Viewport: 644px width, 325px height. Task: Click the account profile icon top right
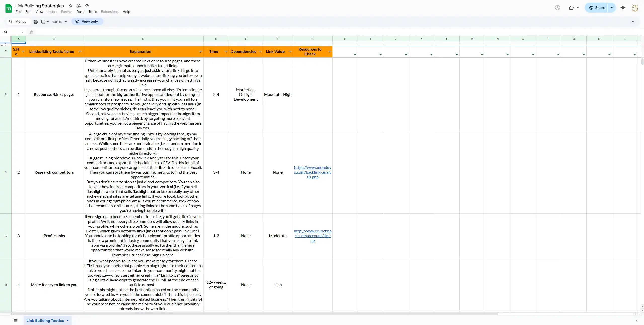point(634,8)
